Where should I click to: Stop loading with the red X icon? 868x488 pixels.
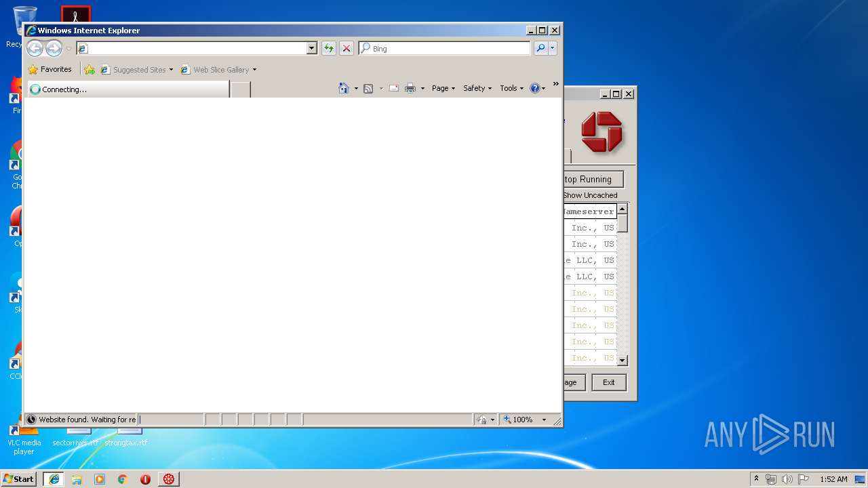click(x=347, y=48)
